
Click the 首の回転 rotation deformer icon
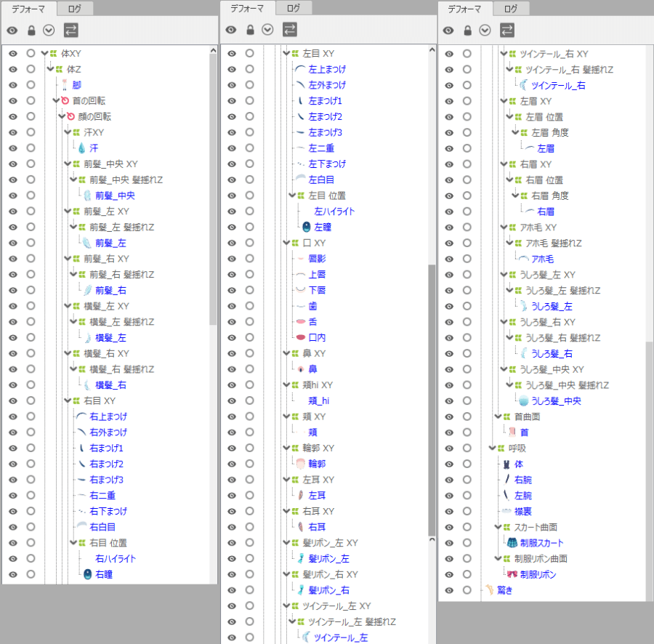(x=65, y=100)
